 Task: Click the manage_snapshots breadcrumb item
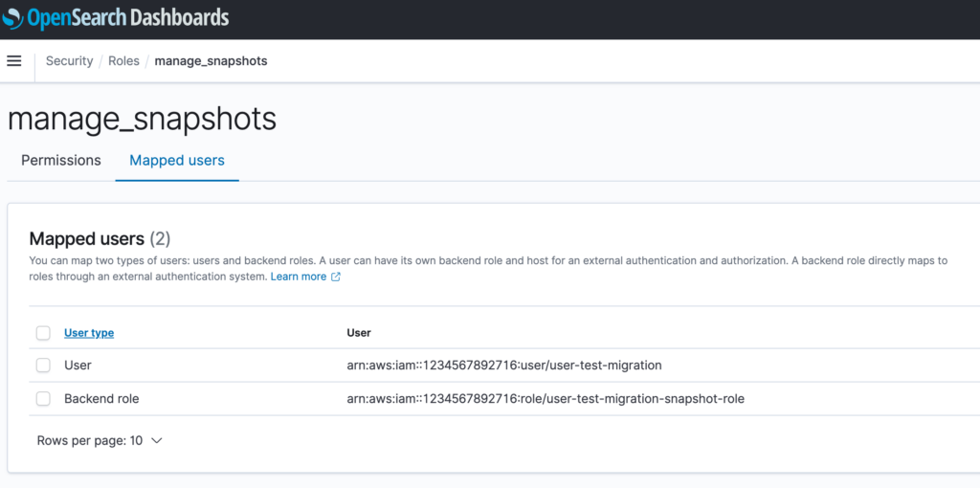tap(211, 61)
